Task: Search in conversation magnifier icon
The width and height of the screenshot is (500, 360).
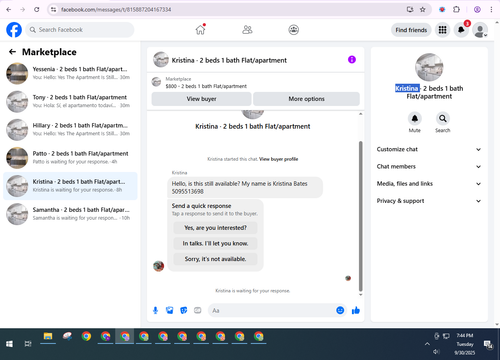Action: (443, 118)
